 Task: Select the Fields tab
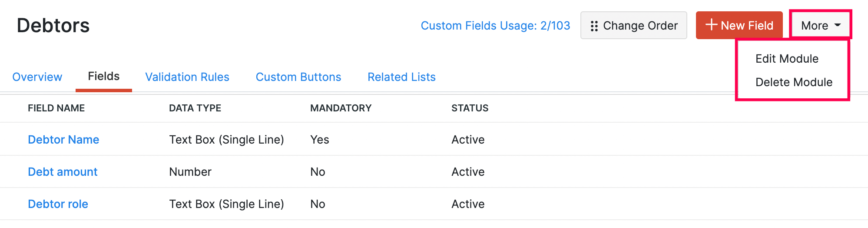(103, 77)
